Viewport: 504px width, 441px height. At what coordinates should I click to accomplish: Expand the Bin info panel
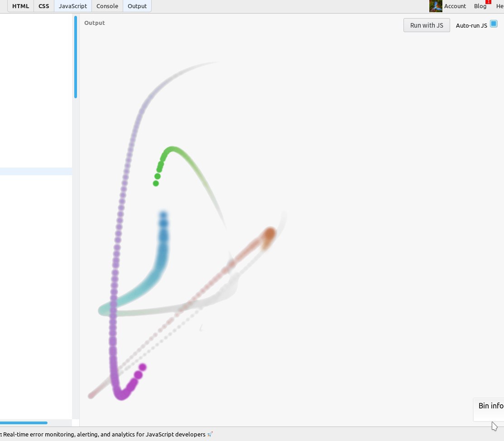(x=490, y=406)
